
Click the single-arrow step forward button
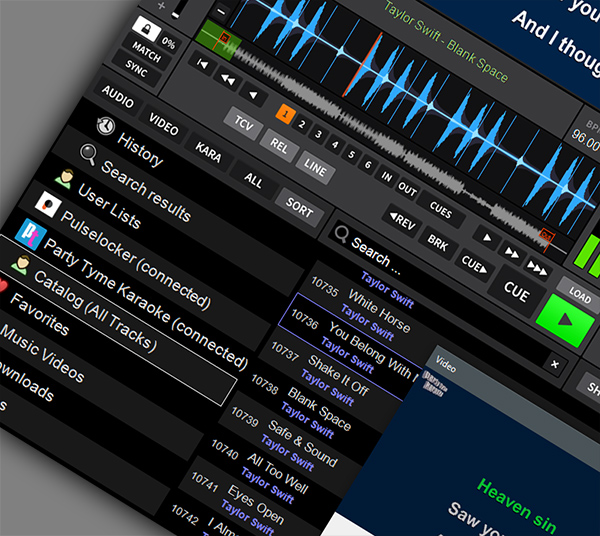(x=486, y=238)
